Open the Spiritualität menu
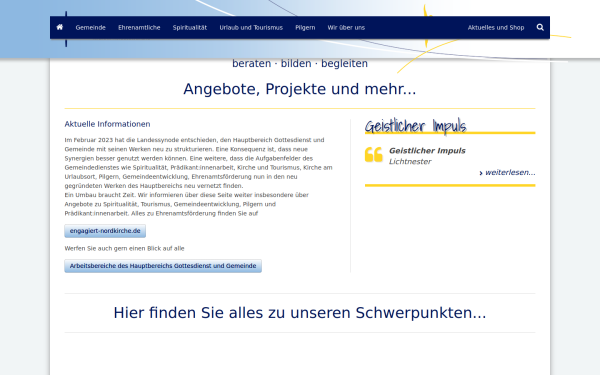 pos(190,28)
